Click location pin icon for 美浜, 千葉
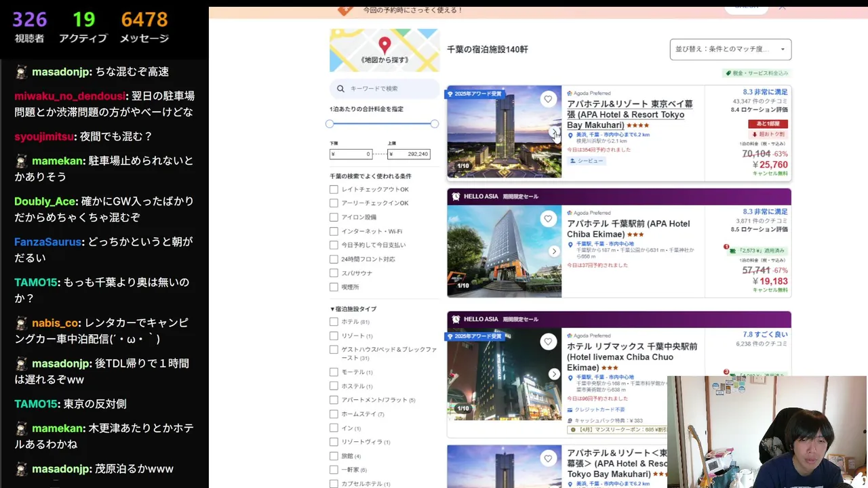Screen dimensions: 868x488 [571, 135]
